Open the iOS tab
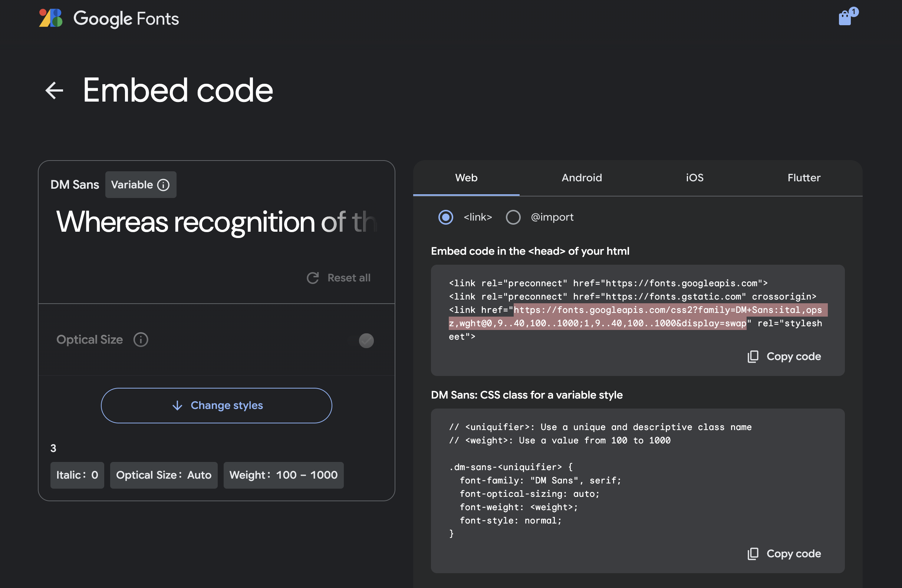Viewport: 902px width, 588px height. pyautogui.click(x=694, y=178)
